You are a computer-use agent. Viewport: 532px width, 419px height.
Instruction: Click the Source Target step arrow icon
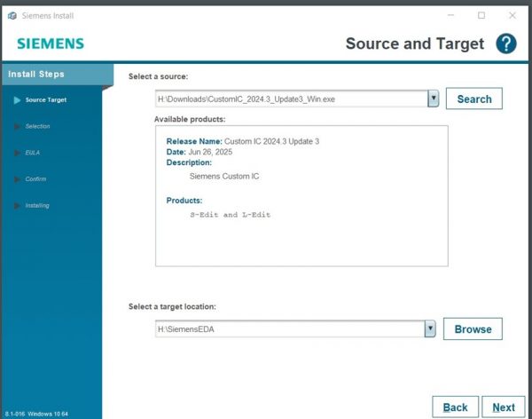[x=17, y=100]
